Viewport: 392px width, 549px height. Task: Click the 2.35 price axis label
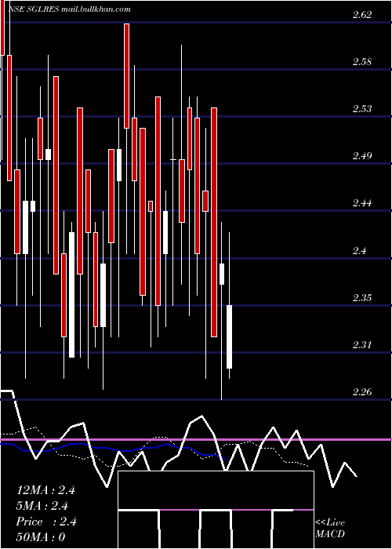pyautogui.click(x=362, y=298)
